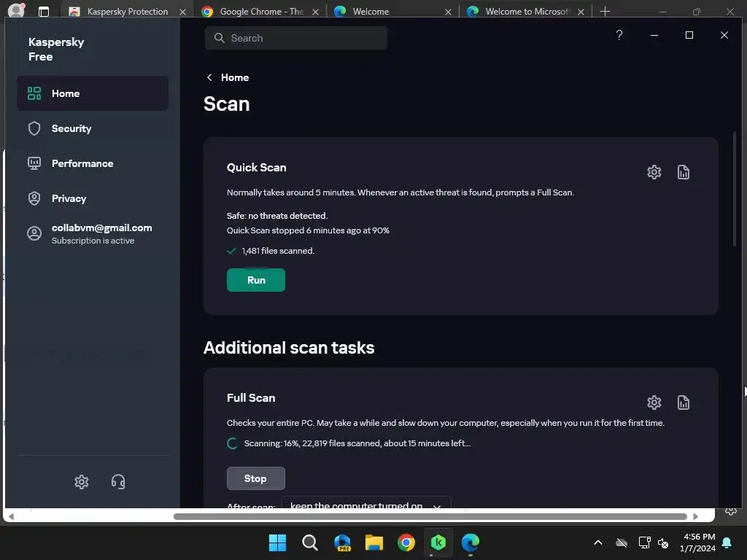Open Google Chrome from taskbar
The width and height of the screenshot is (747, 560).
click(406, 542)
